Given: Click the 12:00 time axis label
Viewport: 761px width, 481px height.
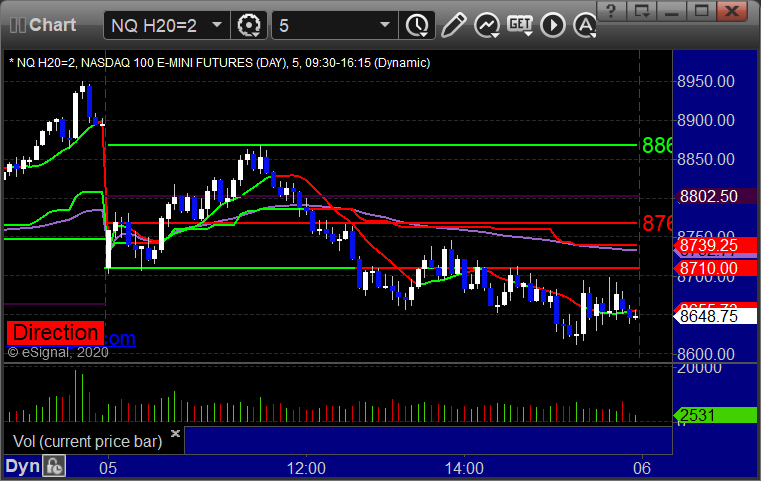Looking at the screenshot, I should coord(306,468).
